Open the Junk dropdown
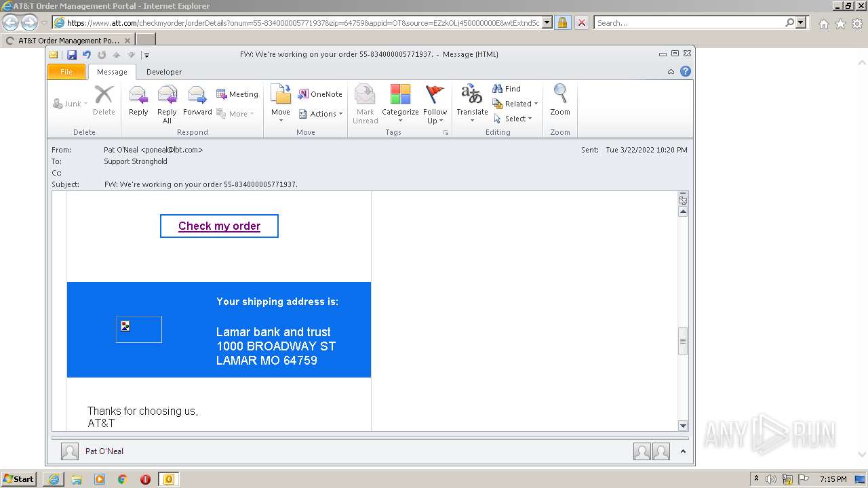Image resolution: width=868 pixels, height=488 pixels. click(x=71, y=104)
